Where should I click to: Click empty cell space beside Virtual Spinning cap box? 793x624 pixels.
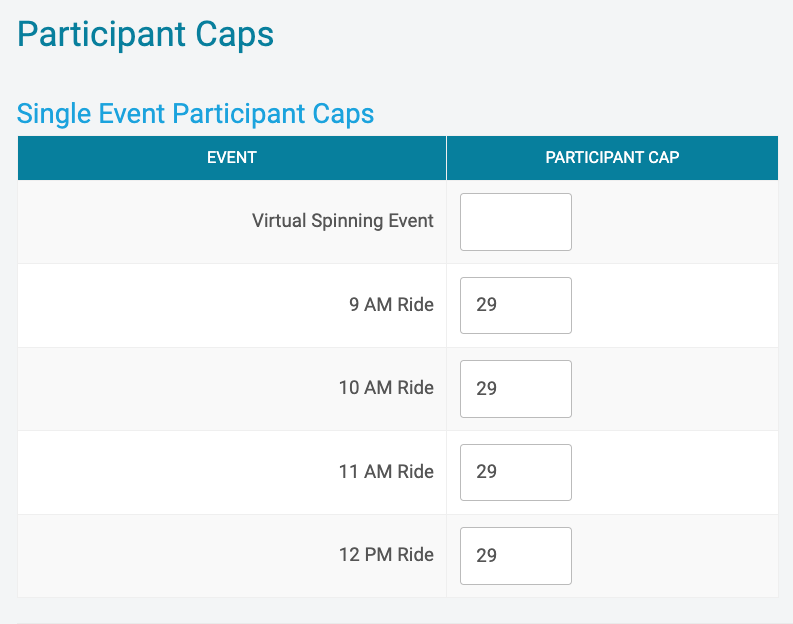tap(675, 222)
